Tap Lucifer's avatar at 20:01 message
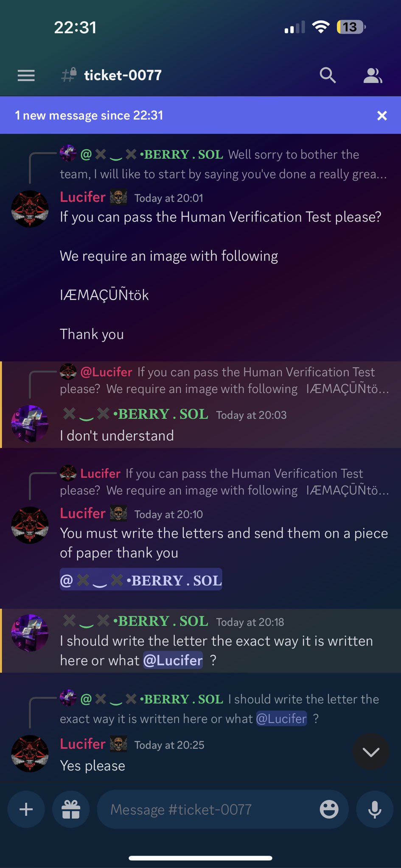This screenshot has width=401, height=868. click(x=30, y=209)
